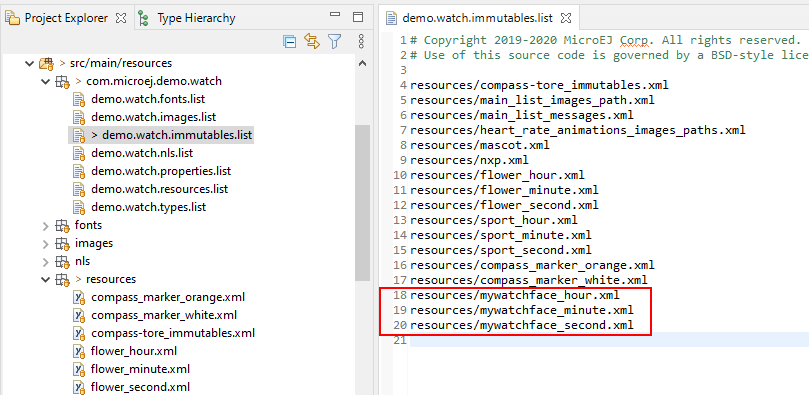
Task: Select demo.watch.images.list in the tree
Action: pos(153,117)
